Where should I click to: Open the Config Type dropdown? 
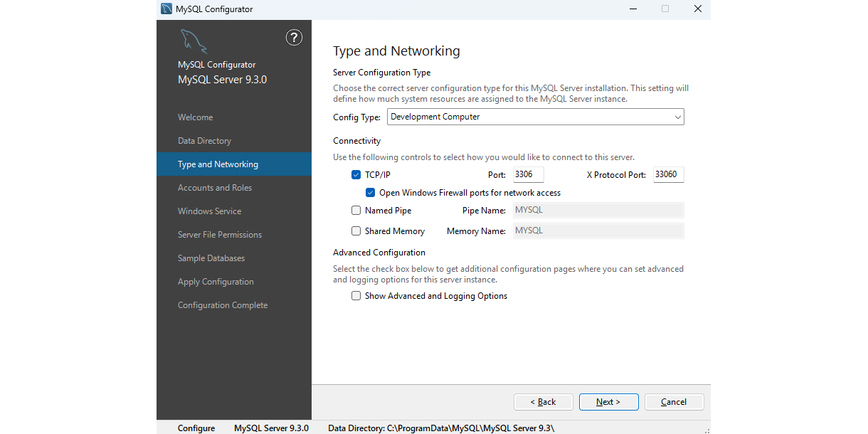coord(536,117)
